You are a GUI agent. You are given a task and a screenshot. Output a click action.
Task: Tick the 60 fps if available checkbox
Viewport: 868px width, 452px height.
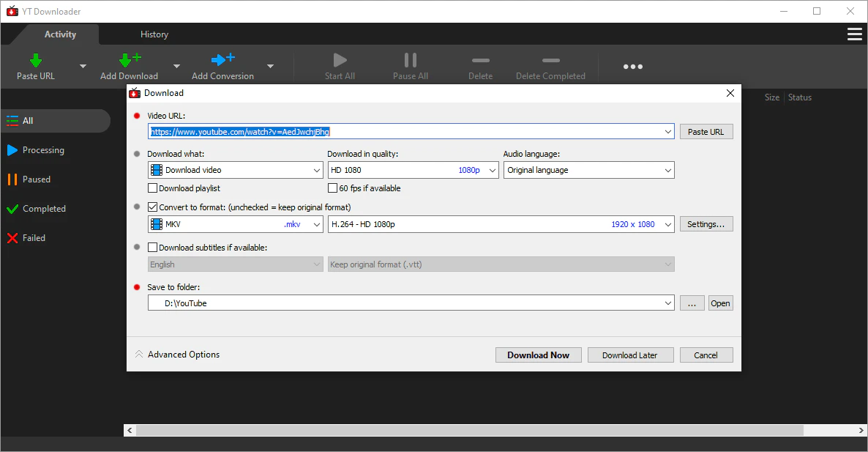tap(333, 188)
